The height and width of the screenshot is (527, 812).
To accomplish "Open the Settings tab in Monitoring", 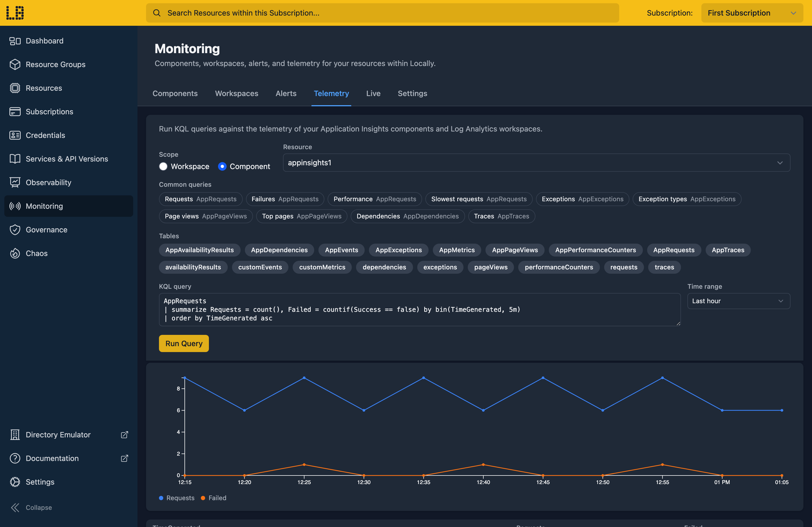I will pyautogui.click(x=412, y=93).
